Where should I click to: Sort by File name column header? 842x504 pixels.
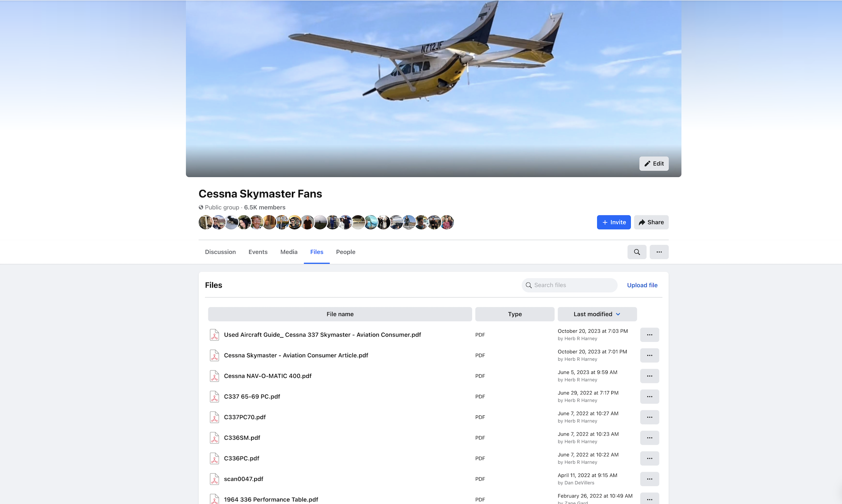coord(340,314)
